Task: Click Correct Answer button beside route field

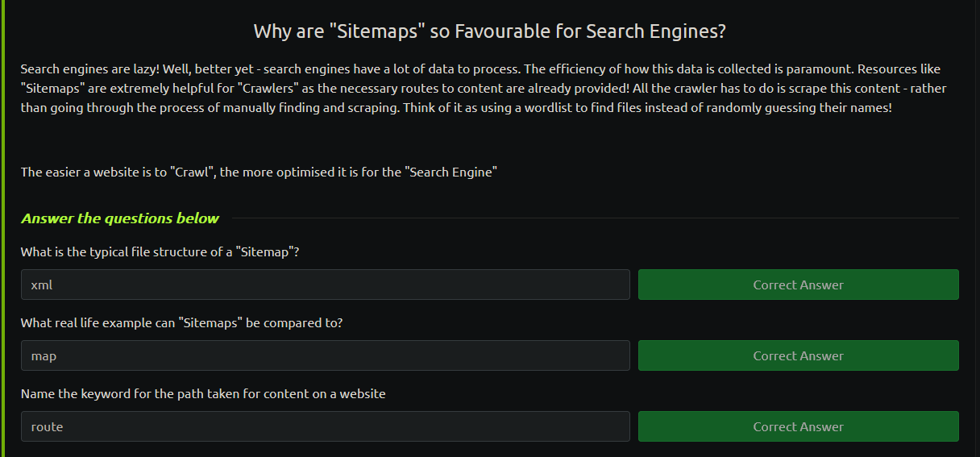Action: pos(799,426)
